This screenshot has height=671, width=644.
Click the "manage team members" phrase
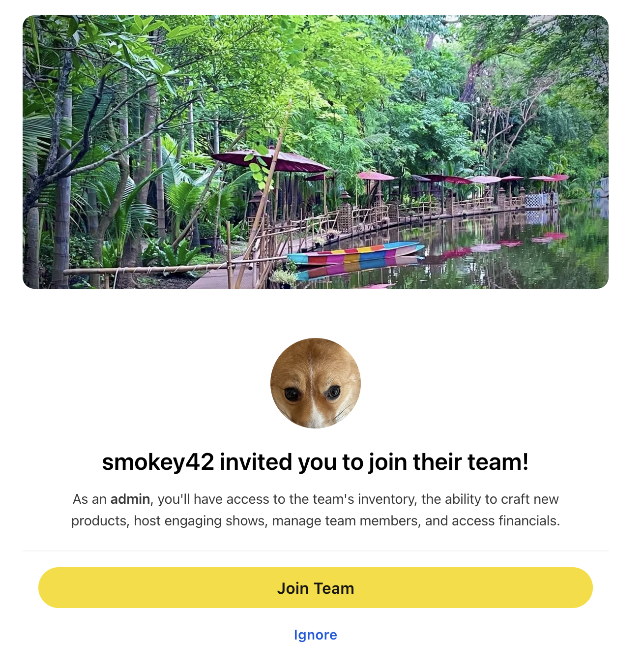346,521
